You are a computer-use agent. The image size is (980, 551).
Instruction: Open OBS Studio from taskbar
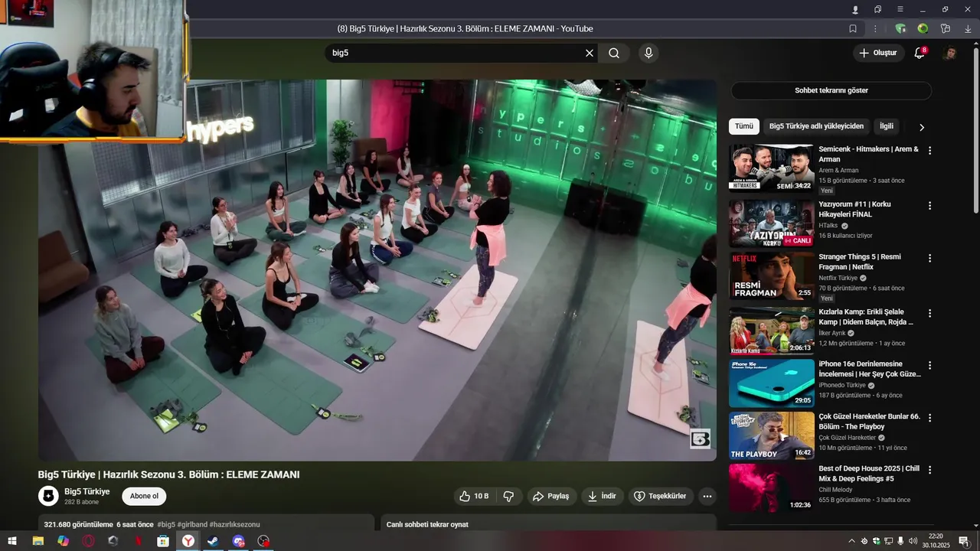(x=263, y=541)
